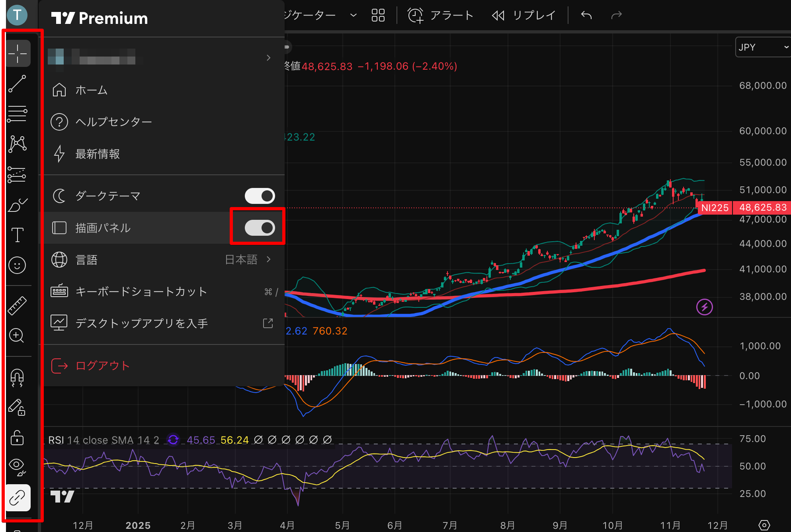Open the emoji icons tool
The height and width of the screenshot is (532, 791).
pos(18,265)
